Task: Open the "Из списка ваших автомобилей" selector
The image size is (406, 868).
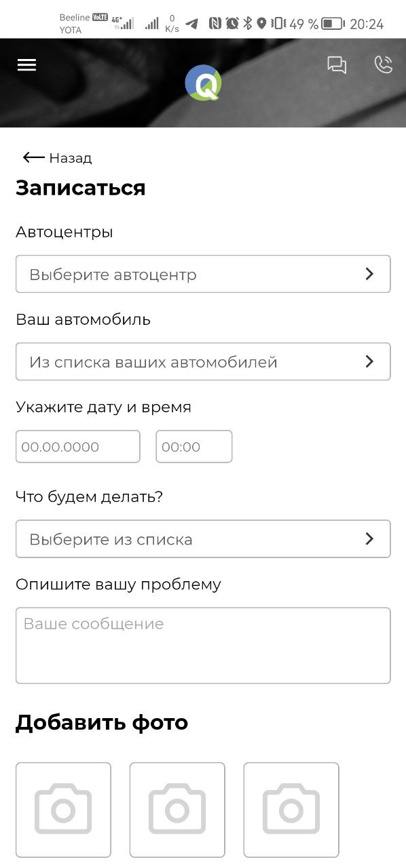Action: 203,361
